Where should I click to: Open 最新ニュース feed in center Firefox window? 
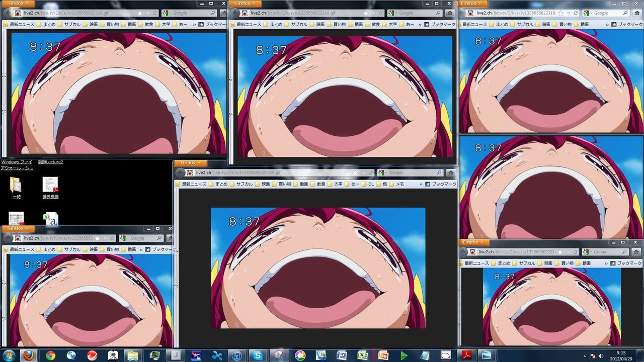191,184
